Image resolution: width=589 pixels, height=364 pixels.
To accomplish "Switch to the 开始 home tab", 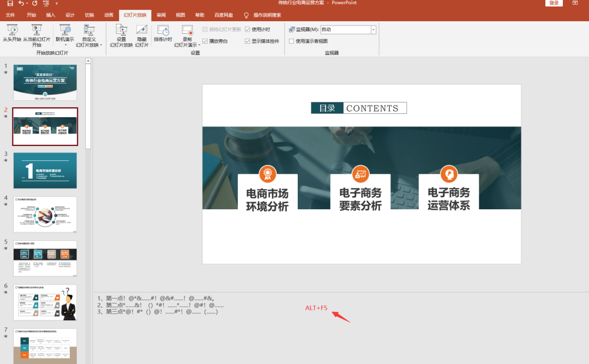I will [31, 15].
